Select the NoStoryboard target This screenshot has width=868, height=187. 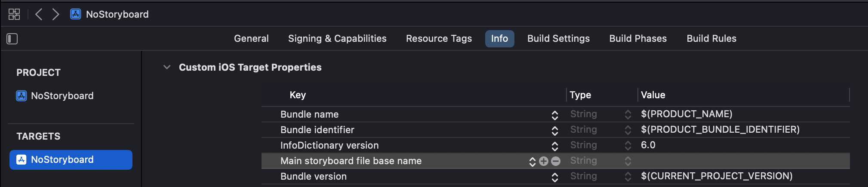coord(71,160)
